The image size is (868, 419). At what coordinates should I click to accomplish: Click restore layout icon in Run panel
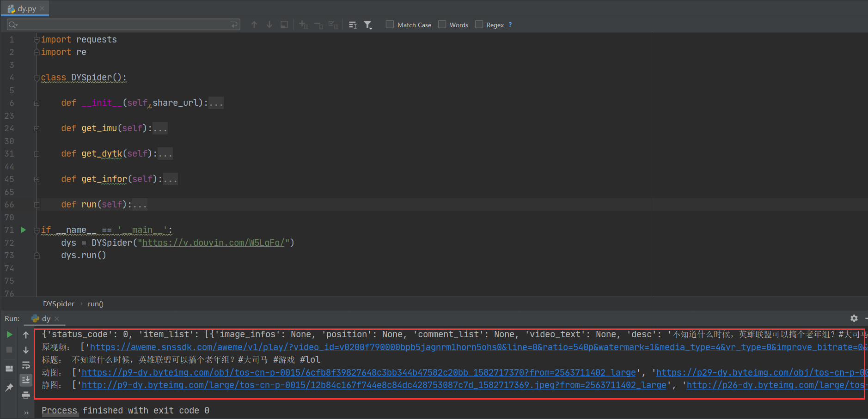click(x=9, y=368)
